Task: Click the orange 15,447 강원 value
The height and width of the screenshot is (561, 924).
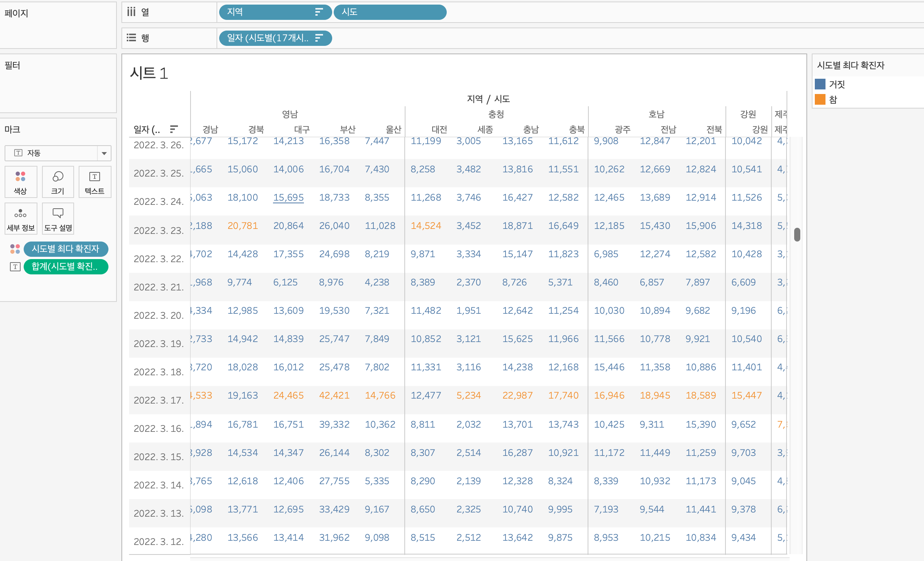Action: [x=746, y=396]
